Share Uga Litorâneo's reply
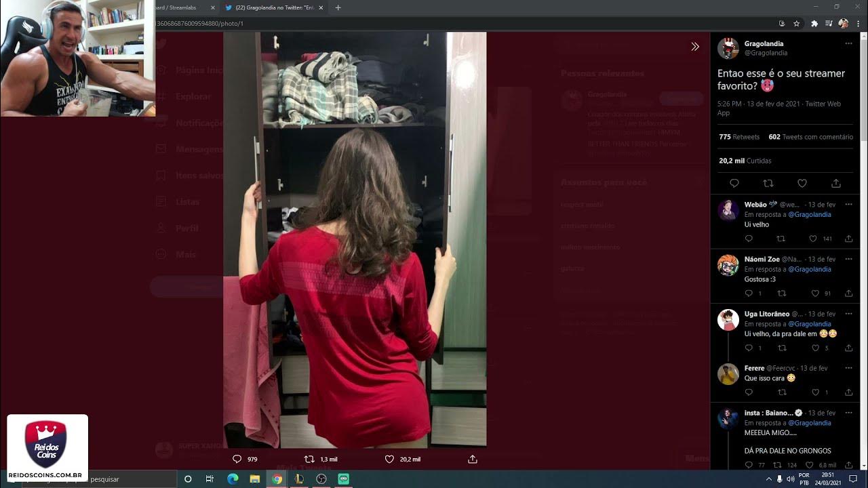Image resolution: width=868 pixels, height=488 pixels. tap(848, 348)
